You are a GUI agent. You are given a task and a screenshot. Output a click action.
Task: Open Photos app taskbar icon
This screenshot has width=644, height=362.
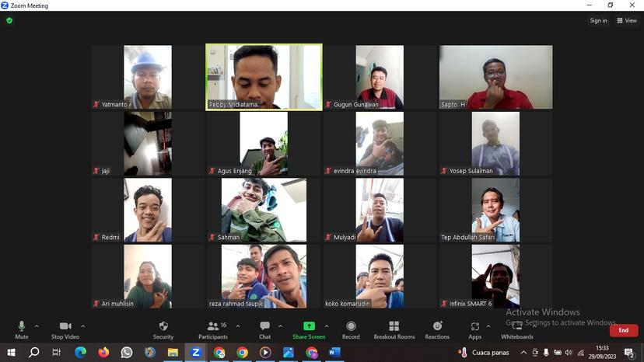(289, 352)
